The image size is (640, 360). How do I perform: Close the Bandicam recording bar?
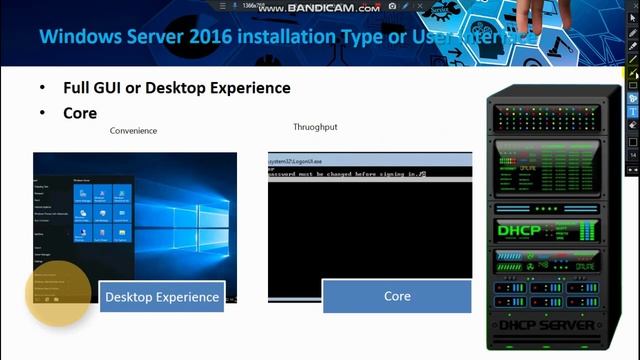(420, 6)
